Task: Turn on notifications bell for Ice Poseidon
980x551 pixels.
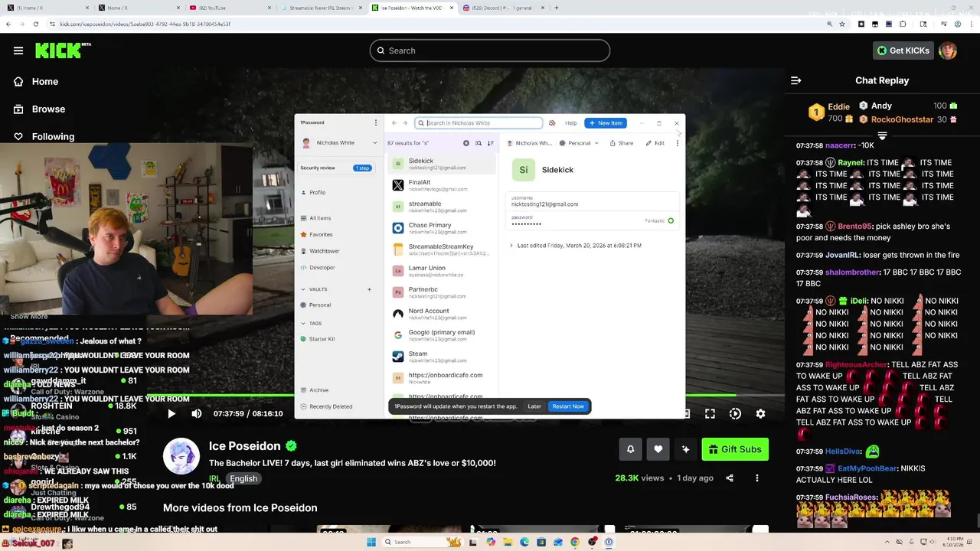Action: (x=630, y=449)
